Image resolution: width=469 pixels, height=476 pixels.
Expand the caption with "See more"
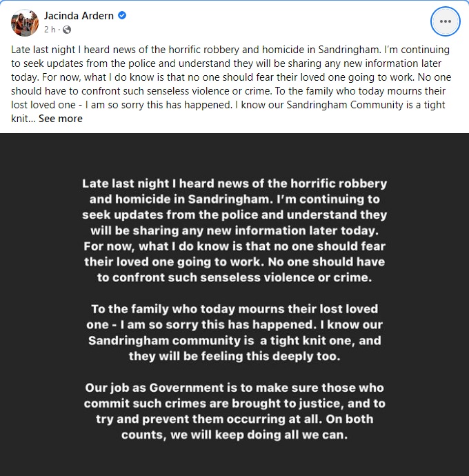tap(61, 119)
